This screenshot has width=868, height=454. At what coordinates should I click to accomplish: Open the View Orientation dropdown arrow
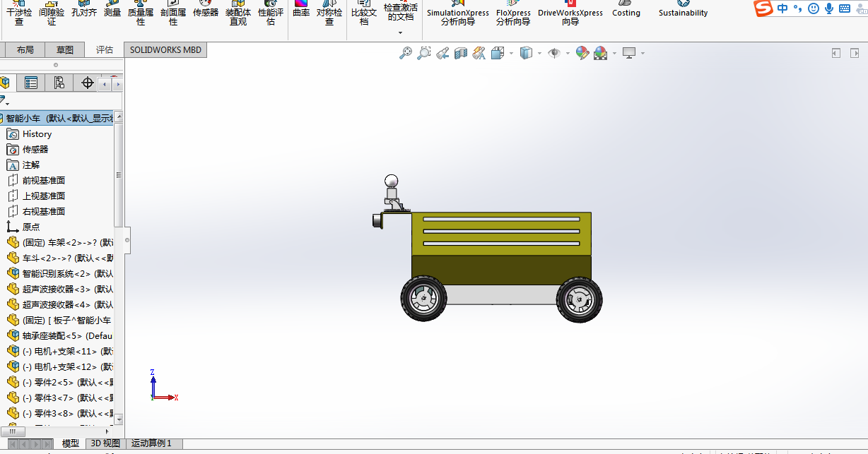pyautogui.click(x=511, y=54)
